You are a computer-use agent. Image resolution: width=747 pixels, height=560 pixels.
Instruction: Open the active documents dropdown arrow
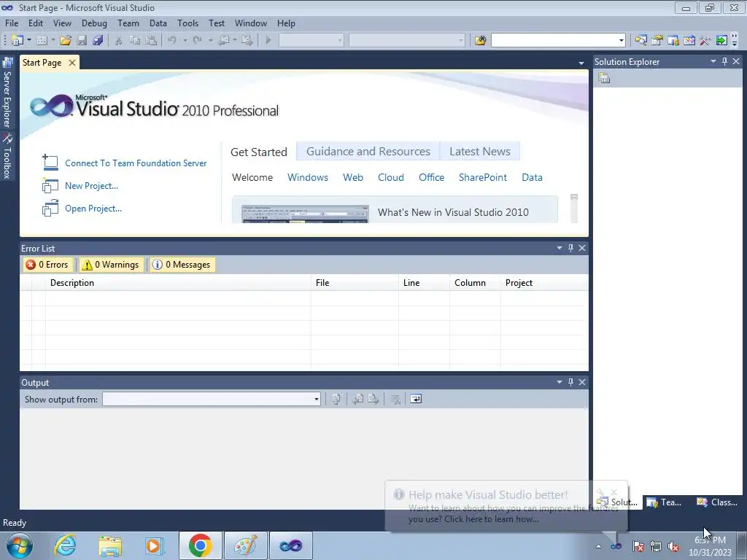pos(581,63)
